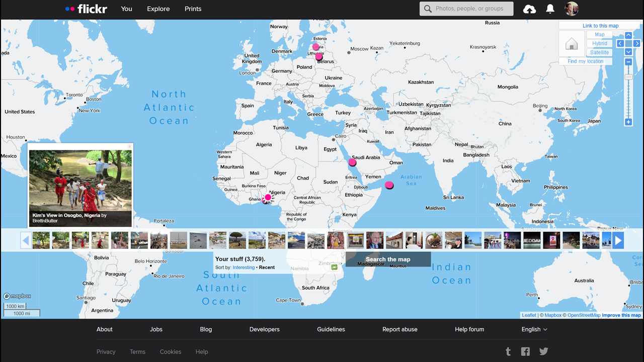Open notifications bell
This screenshot has width=644, height=362.
[550, 9]
